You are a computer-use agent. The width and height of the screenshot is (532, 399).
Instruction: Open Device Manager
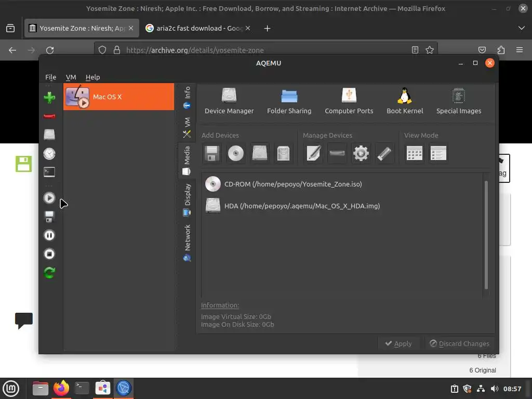pos(229,101)
